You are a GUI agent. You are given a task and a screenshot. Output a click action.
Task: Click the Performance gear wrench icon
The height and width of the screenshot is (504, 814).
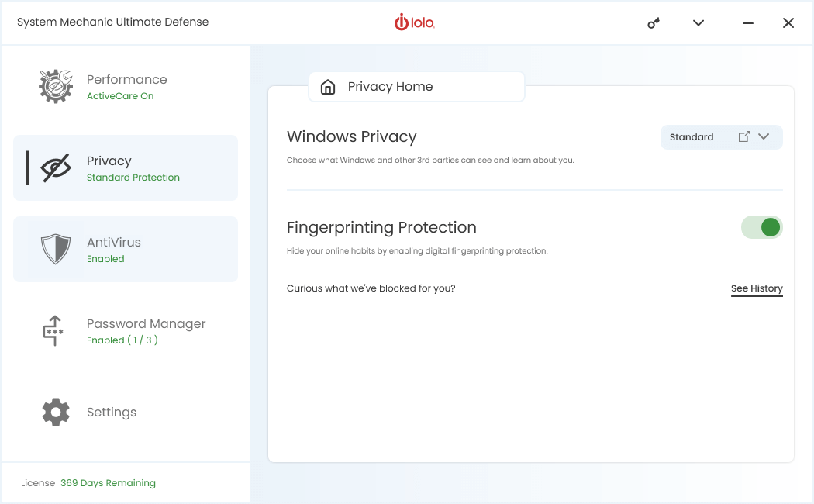click(x=56, y=87)
